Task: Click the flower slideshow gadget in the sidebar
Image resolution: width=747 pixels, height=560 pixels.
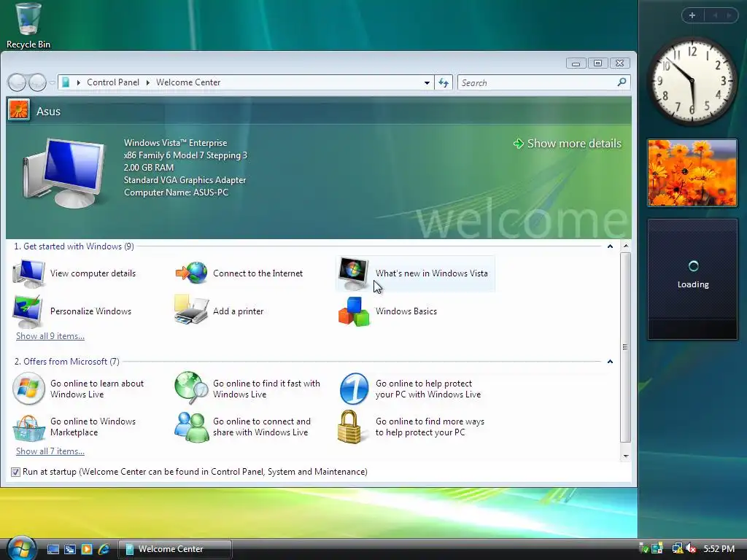Action: [692, 173]
